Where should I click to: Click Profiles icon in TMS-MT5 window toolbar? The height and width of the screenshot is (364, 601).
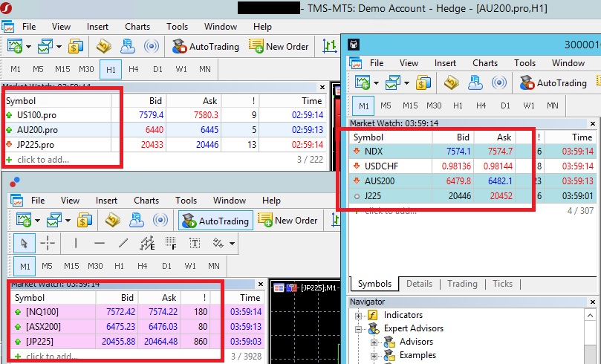tap(45, 46)
